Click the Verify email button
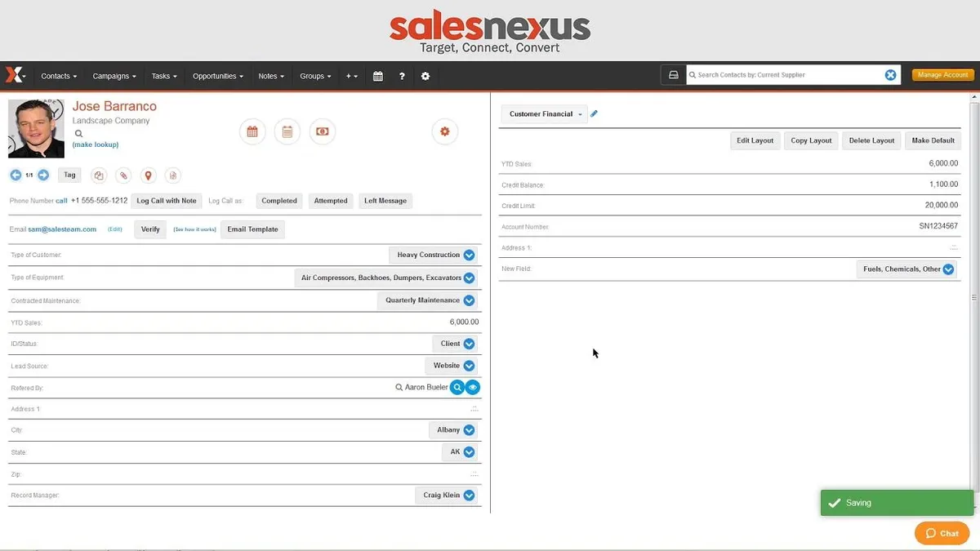 click(150, 229)
